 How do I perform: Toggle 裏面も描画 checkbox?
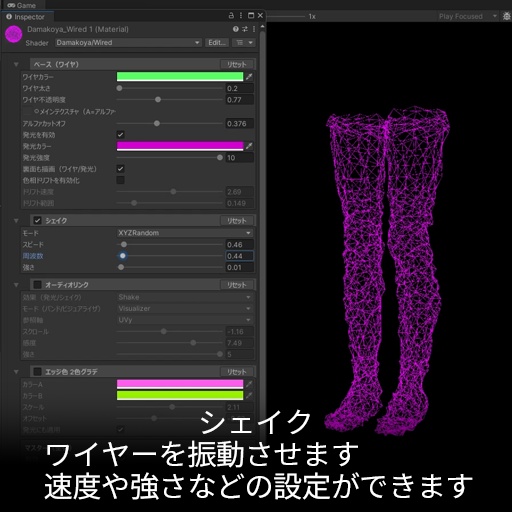tap(120, 169)
